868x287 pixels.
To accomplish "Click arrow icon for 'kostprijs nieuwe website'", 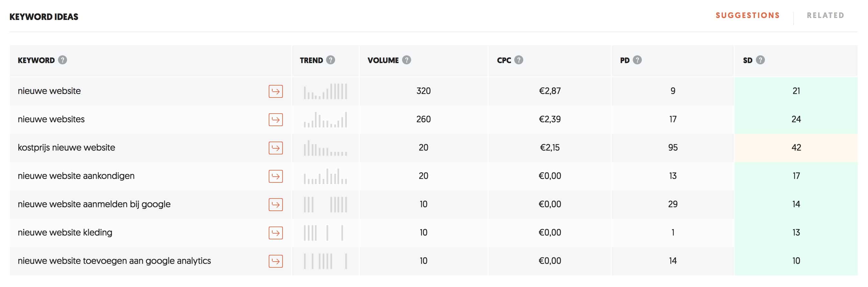I will point(275,148).
